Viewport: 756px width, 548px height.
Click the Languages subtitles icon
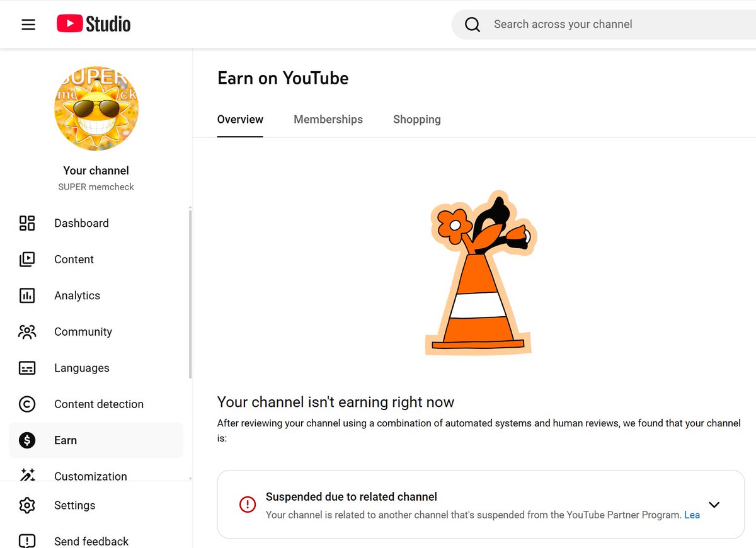pyautogui.click(x=27, y=368)
